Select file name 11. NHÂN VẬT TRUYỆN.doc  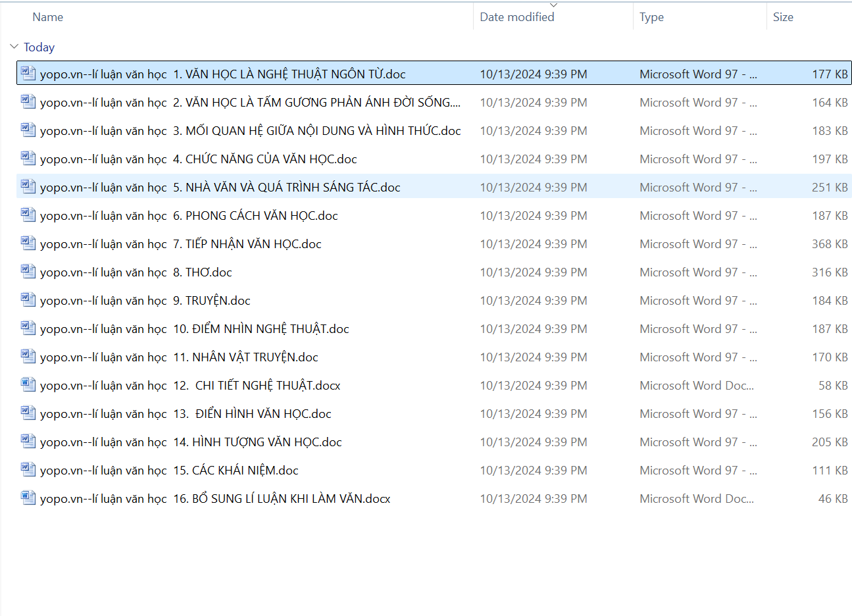pos(179,357)
